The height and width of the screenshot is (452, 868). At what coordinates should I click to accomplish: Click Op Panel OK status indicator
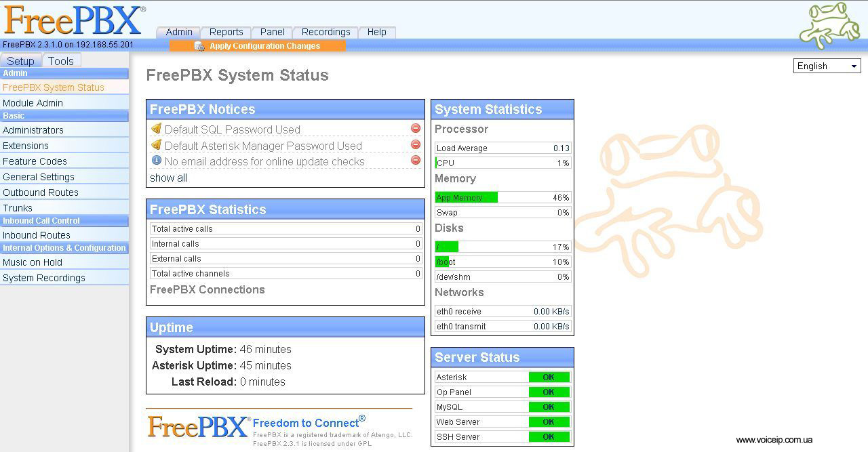pyautogui.click(x=549, y=392)
